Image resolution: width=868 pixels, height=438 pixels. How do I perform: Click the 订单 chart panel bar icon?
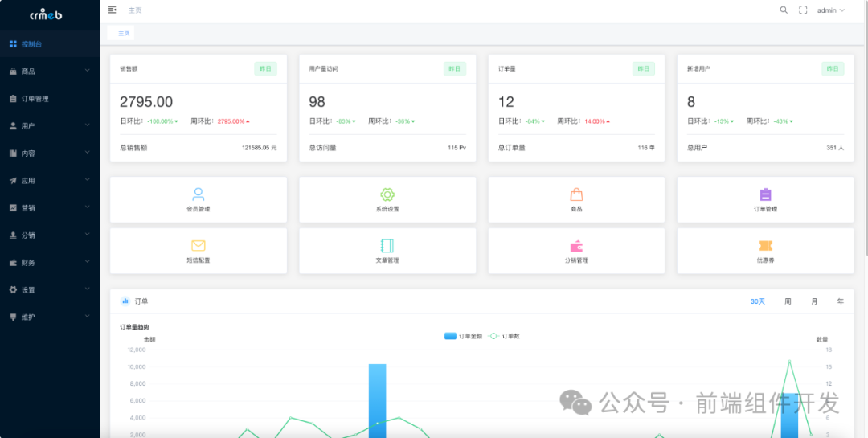click(x=125, y=301)
